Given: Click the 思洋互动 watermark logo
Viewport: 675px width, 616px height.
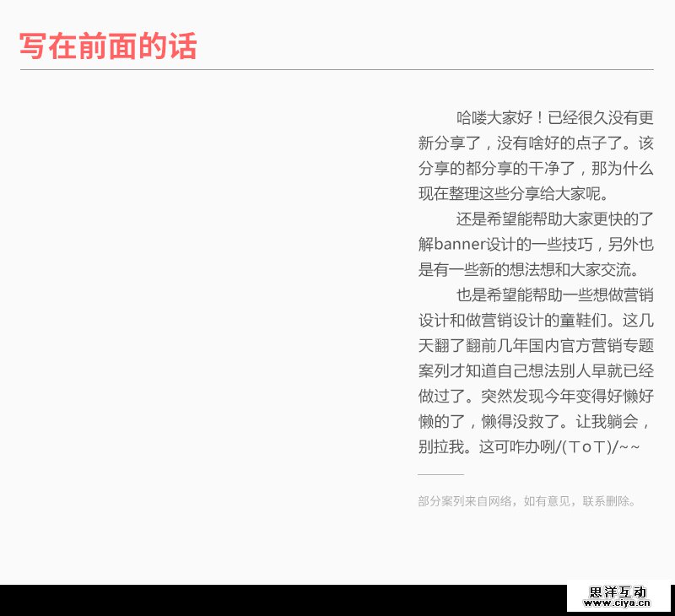Looking at the screenshot, I should click(x=618, y=592).
